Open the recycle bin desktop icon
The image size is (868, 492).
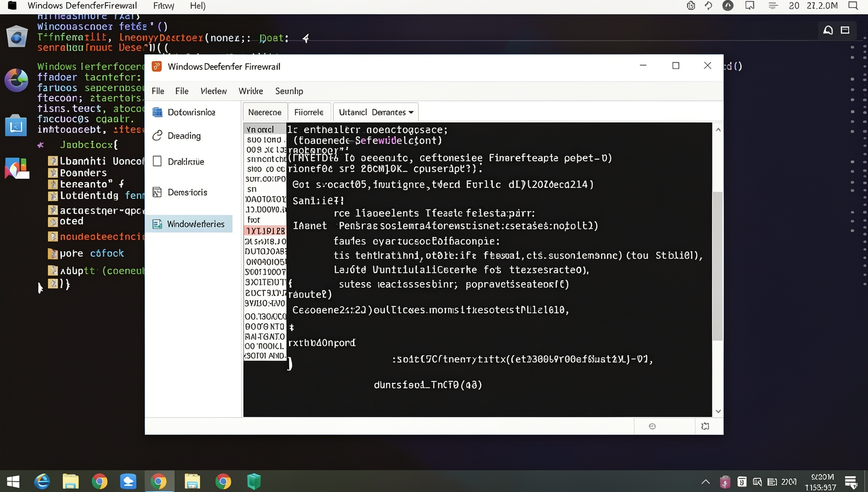tap(16, 37)
